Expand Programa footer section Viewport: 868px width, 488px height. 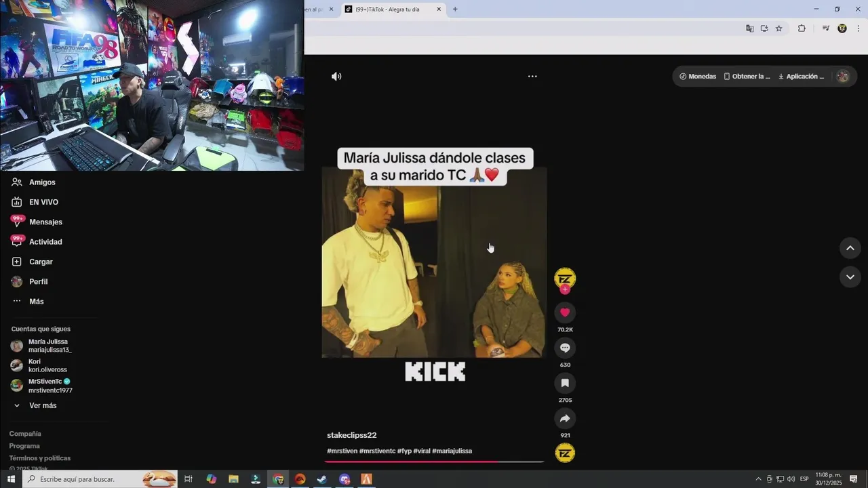[24, 446]
